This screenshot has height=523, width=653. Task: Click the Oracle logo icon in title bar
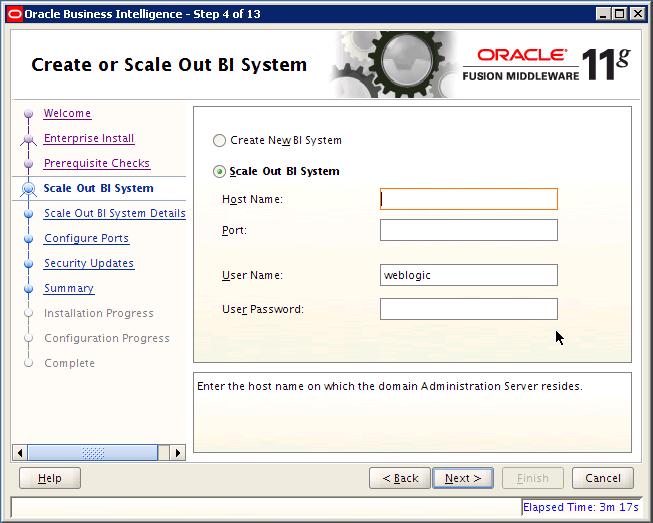pyautogui.click(x=15, y=14)
